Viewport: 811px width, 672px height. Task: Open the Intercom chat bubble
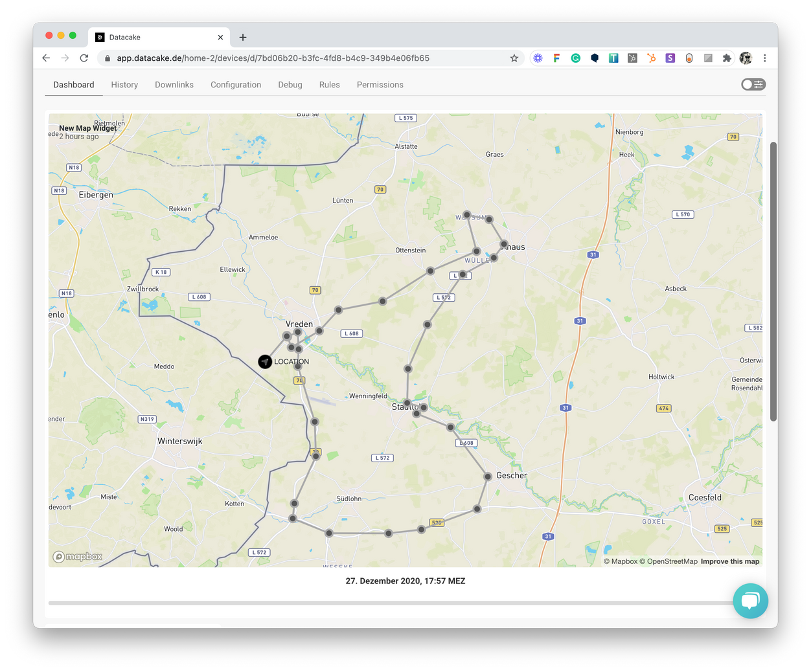click(x=750, y=601)
